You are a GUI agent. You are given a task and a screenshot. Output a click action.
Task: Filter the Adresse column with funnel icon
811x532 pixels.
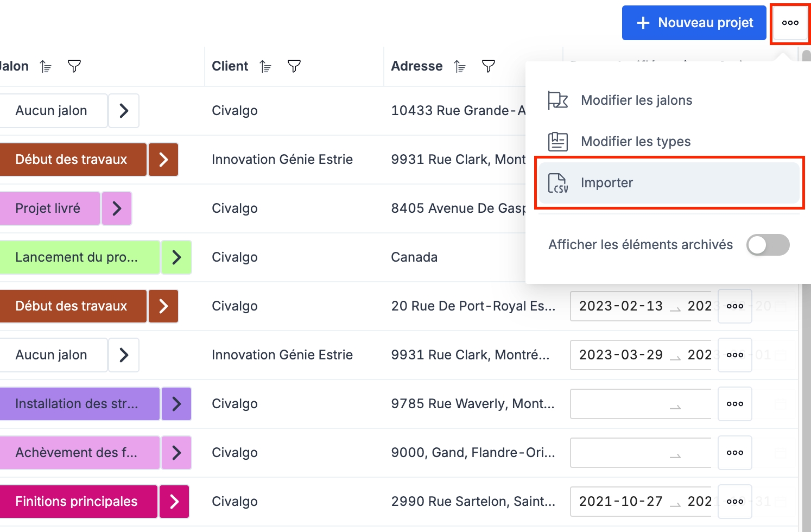(x=489, y=66)
